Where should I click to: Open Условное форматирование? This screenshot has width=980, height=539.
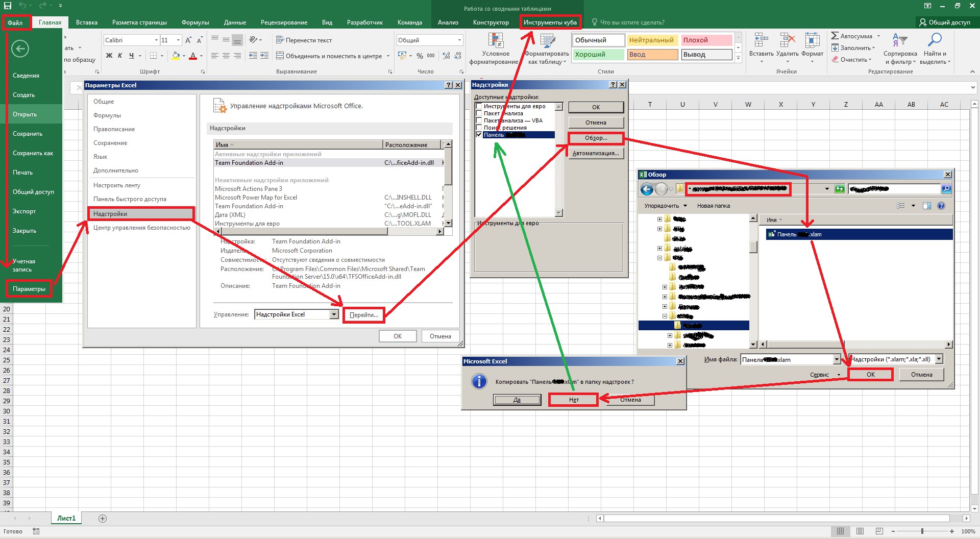tap(495, 49)
